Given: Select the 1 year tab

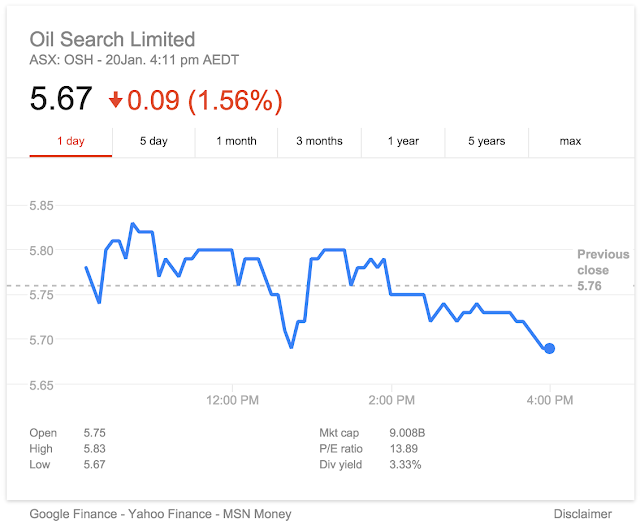Looking at the screenshot, I should click(403, 141).
